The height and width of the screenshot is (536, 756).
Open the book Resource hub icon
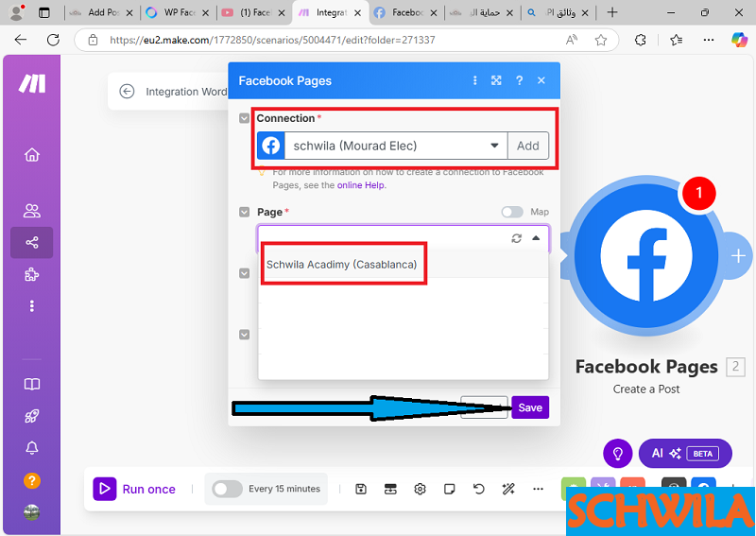(x=32, y=384)
